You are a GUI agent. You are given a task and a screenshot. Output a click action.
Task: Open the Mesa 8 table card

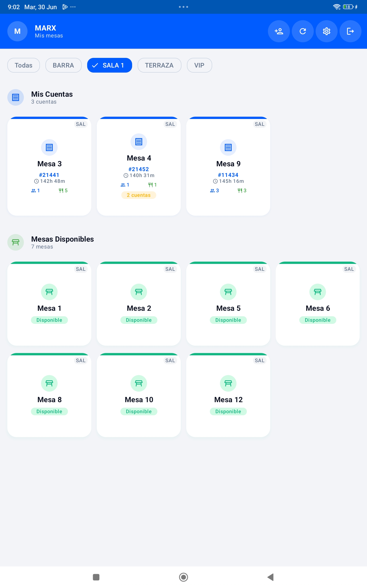coord(49,395)
